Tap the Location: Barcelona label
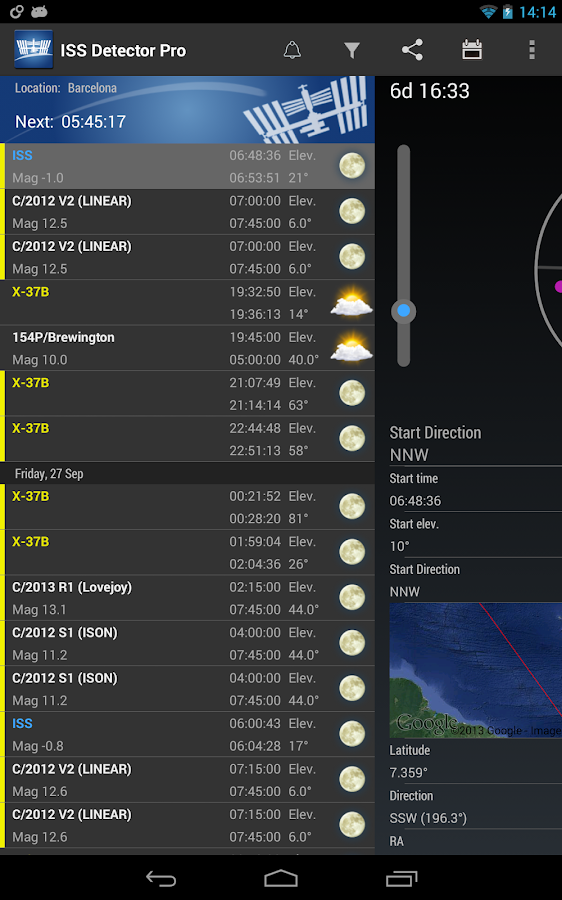The image size is (562, 900). pos(65,88)
